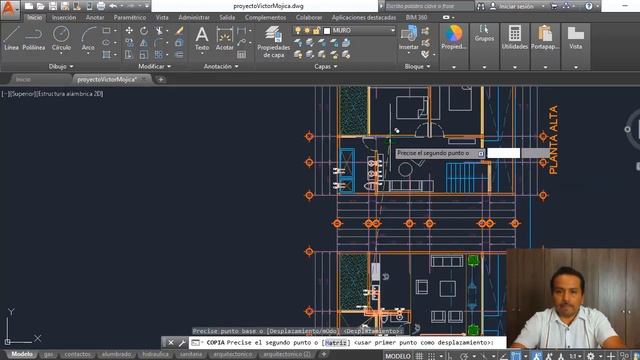
Task: Toggle layer lock padlock icon
Action: 316,30
